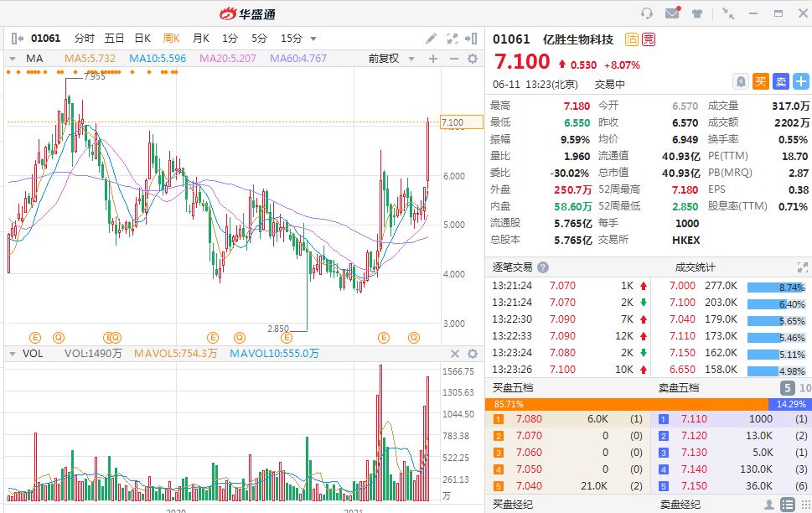
Task: Switch broker queue to grid view icon
Action: click(x=805, y=504)
